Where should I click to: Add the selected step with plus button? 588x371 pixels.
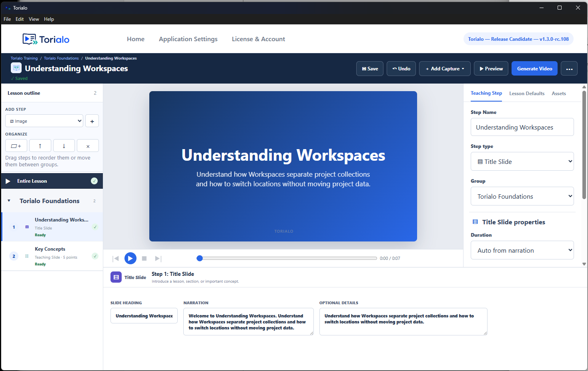pyautogui.click(x=92, y=121)
